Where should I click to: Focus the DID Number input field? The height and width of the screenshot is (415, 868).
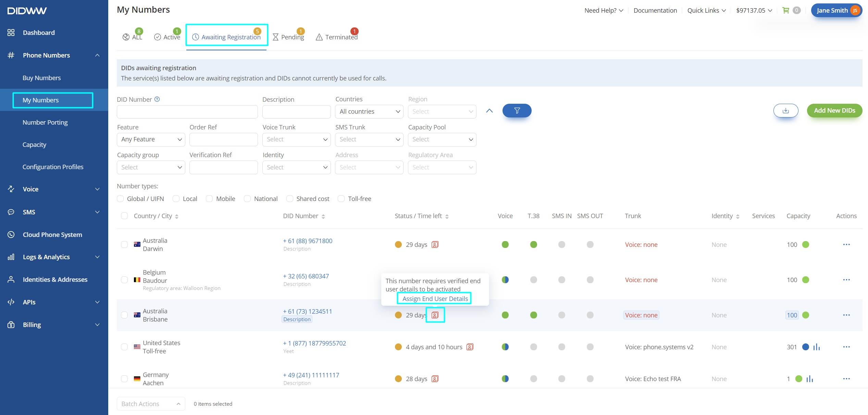click(x=187, y=112)
